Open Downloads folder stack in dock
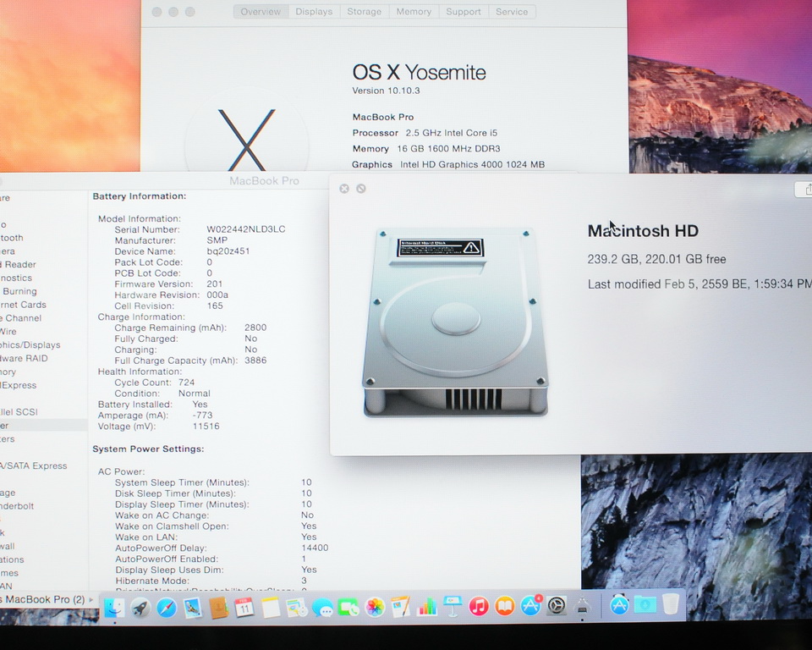This screenshot has height=650, width=812. [x=645, y=604]
